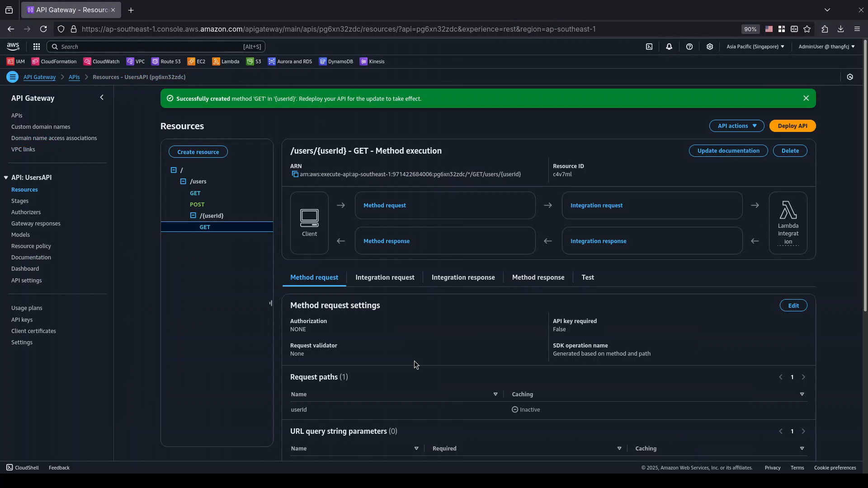Viewport: 868px width, 488px height.
Task: Click the Update documentation button
Action: click(x=728, y=150)
